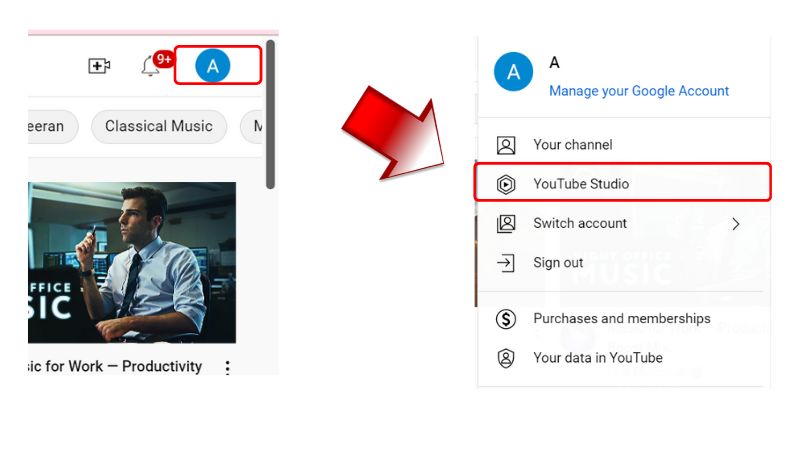Select the Classical Music filter chip
The width and height of the screenshot is (800, 450).
coord(159,127)
